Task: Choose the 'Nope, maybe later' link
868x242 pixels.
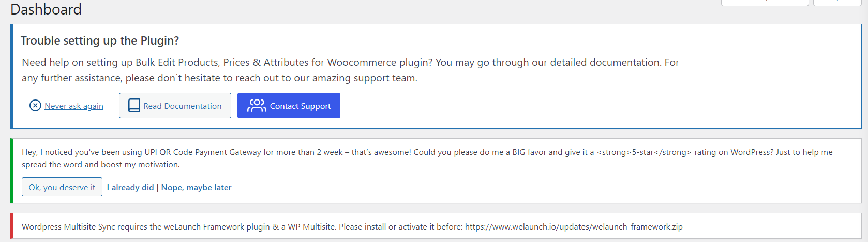Action: tap(196, 188)
